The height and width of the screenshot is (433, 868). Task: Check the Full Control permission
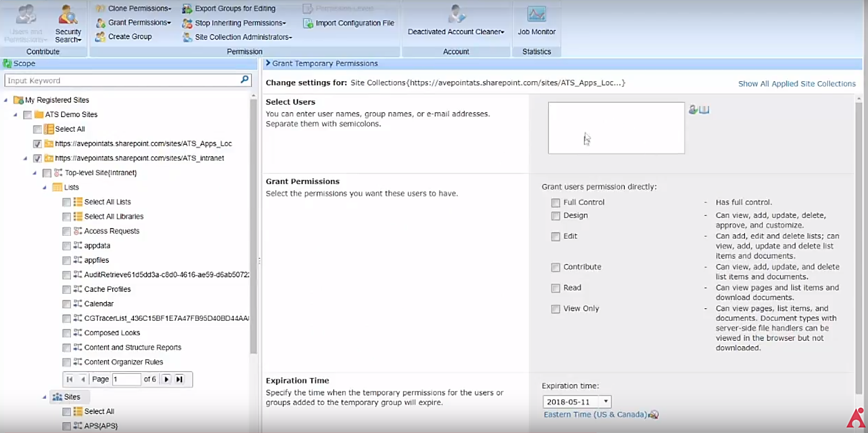tap(556, 203)
